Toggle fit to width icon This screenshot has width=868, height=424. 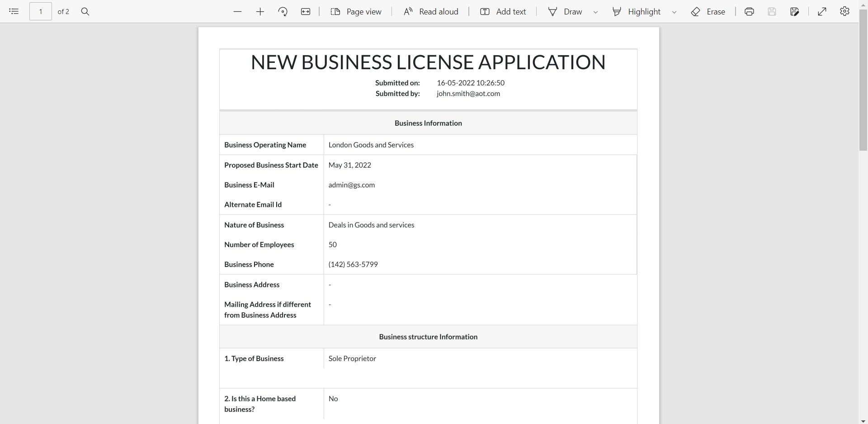306,12
